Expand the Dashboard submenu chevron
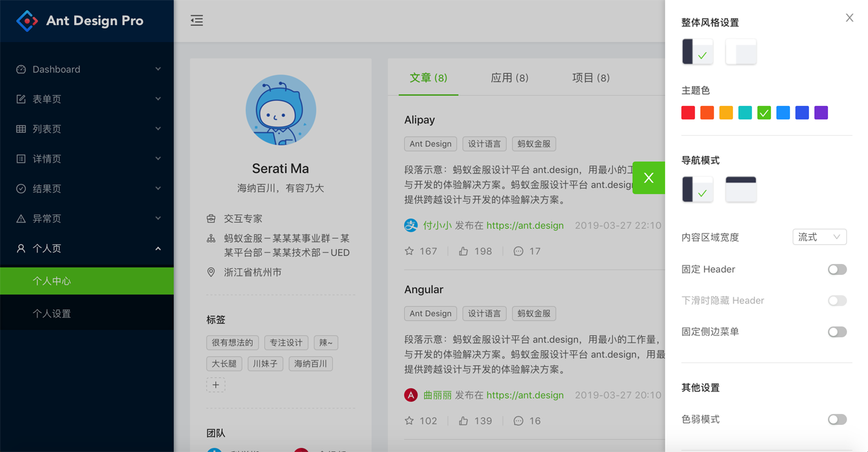Viewport: 868px width, 452px height. (x=158, y=69)
